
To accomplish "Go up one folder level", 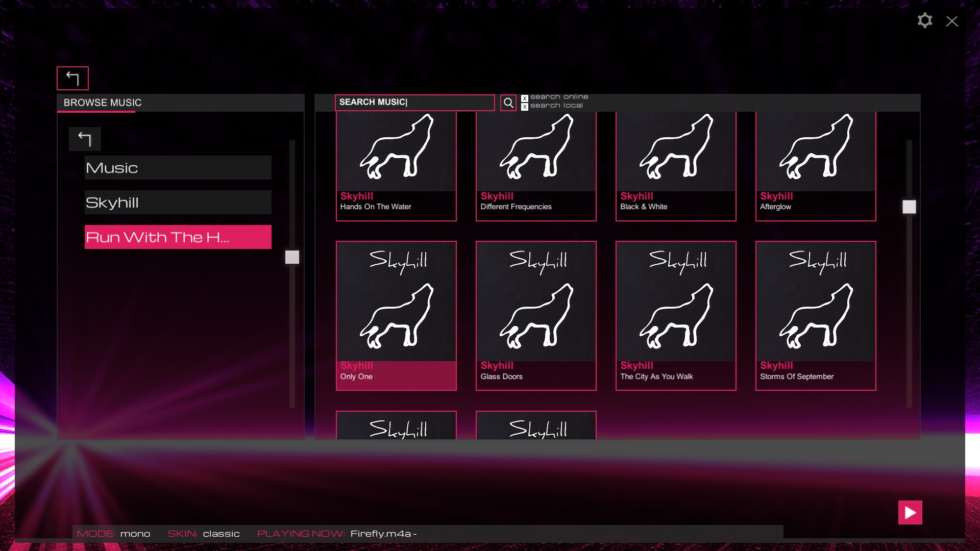I will tap(85, 139).
